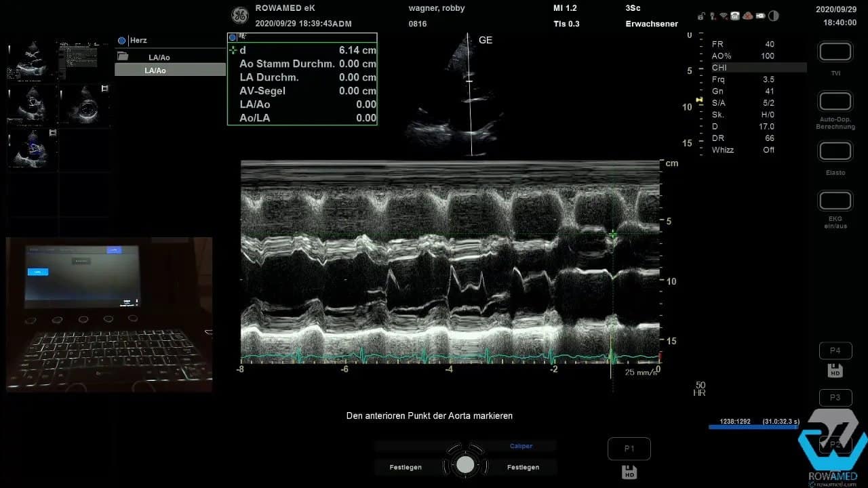Click the HD save icon below the P4 button
This screenshot has height=488, width=868.
pyautogui.click(x=834, y=371)
